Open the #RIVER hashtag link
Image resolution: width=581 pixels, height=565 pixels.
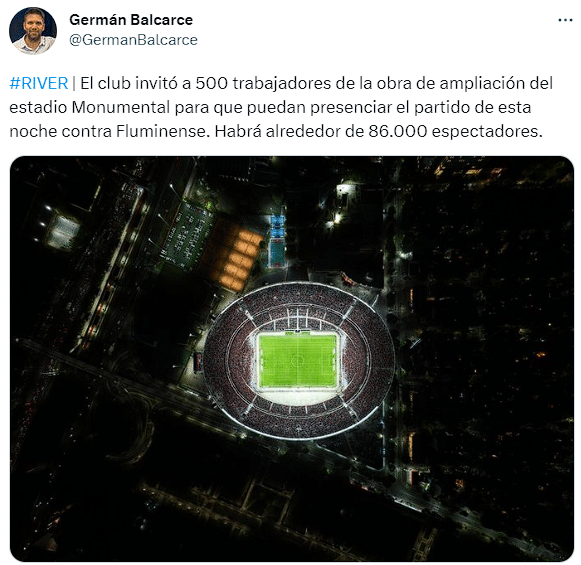(39, 83)
